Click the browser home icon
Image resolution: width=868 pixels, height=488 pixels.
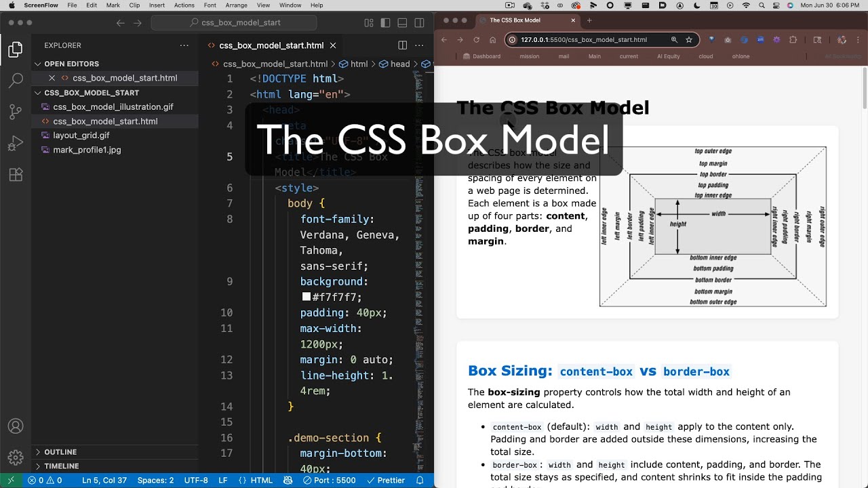coord(493,39)
